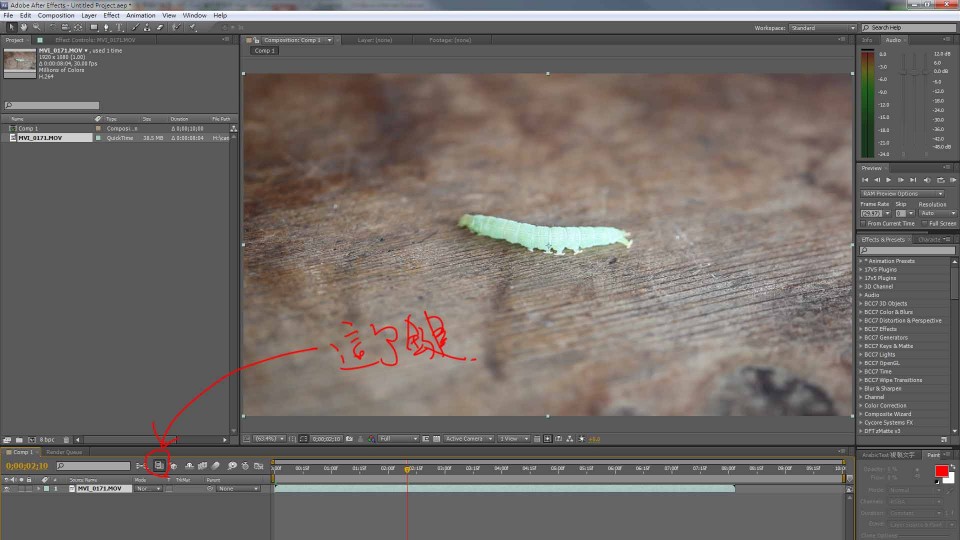960x540 pixels.
Task: Click the circled icon in the timeline toolbar
Action: (158, 465)
